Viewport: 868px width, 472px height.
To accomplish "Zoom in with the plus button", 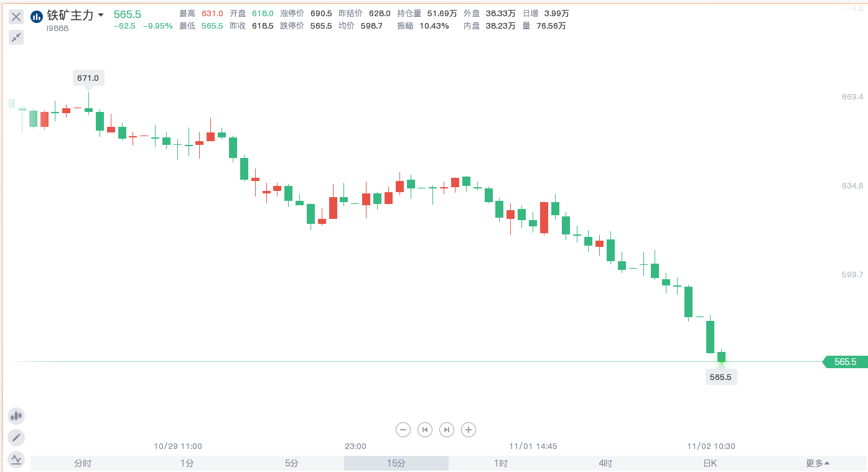I will click(x=469, y=429).
